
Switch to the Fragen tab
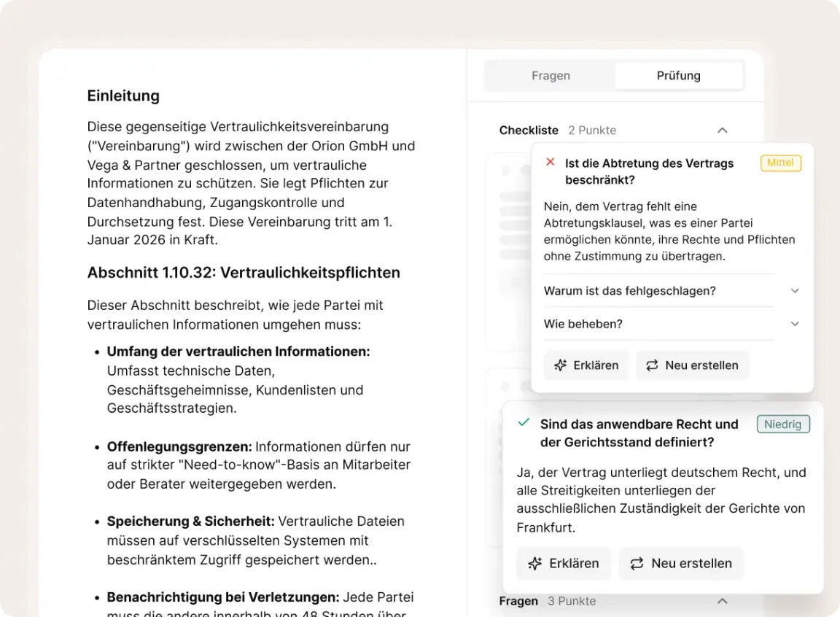pos(551,76)
